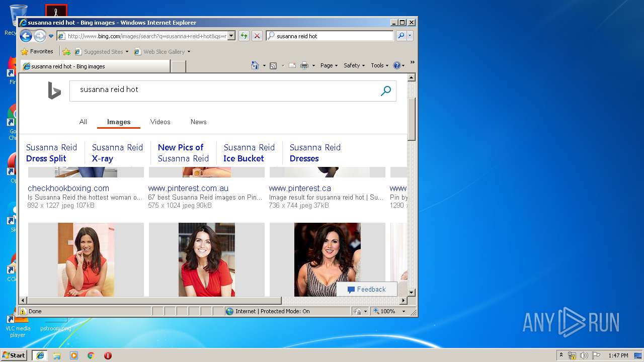Go back with the IE Back arrow
The width and height of the screenshot is (644, 362).
[26, 36]
